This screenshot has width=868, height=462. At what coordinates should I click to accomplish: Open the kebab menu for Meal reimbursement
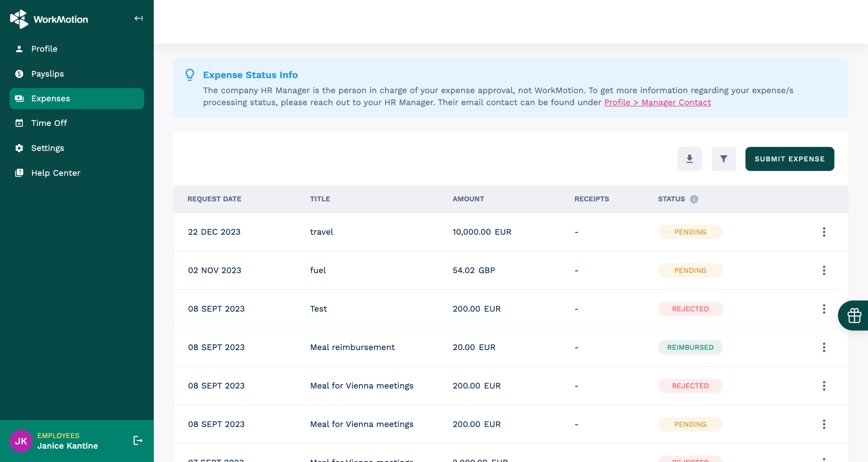[824, 347]
